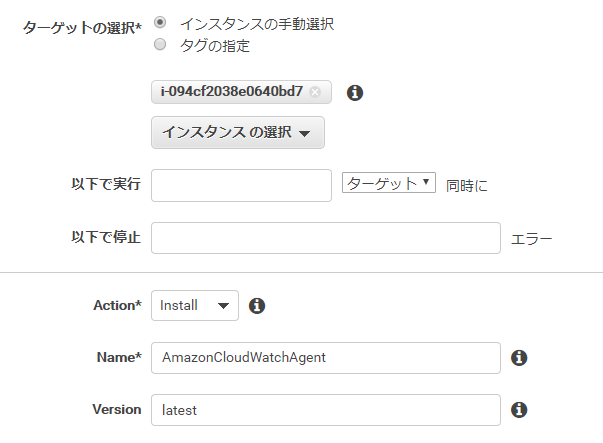The image size is (603, 443).
Task: Select タグの指定 radio button
Action: pyautogui.click(x=160, y=44)
